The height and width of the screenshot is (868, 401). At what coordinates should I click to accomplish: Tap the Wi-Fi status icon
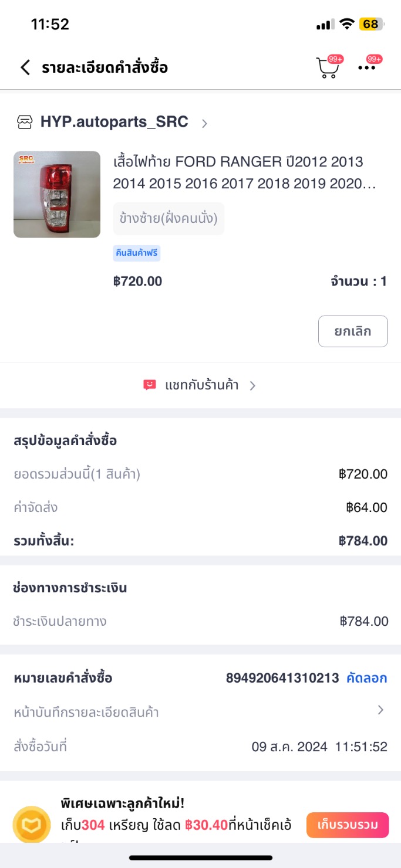point(347,24)
